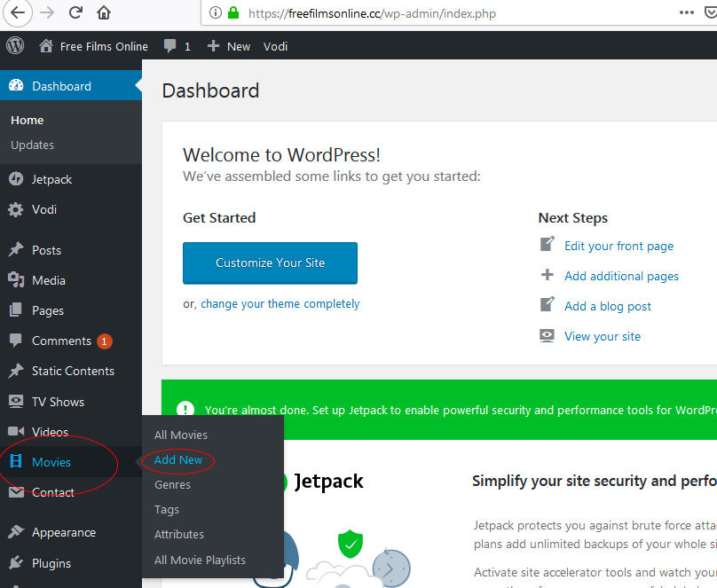
Task: Reload the page with the refresh icon
Action: 75,12
